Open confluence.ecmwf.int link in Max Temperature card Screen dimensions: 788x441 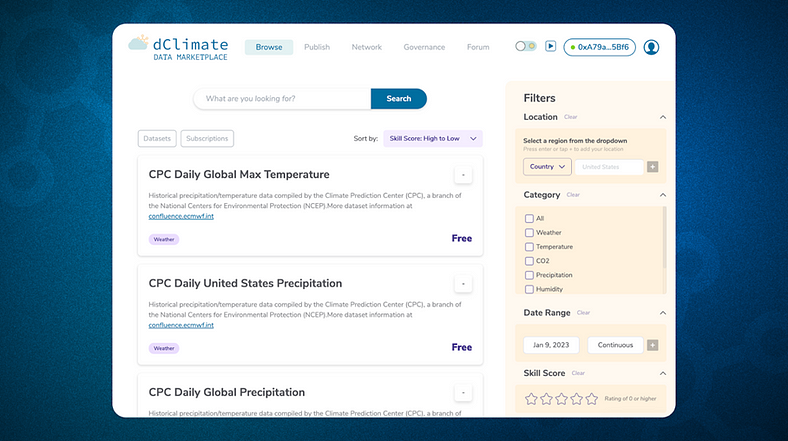(x=181, y=216)
